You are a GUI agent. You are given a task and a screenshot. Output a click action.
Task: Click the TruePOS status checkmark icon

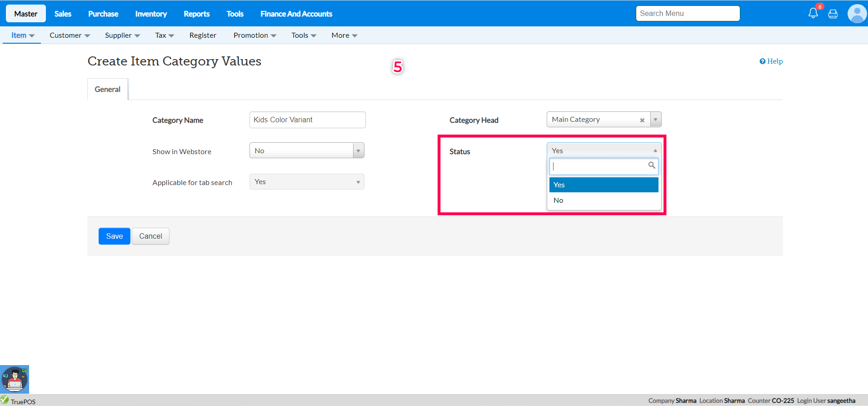click(5, 400)
